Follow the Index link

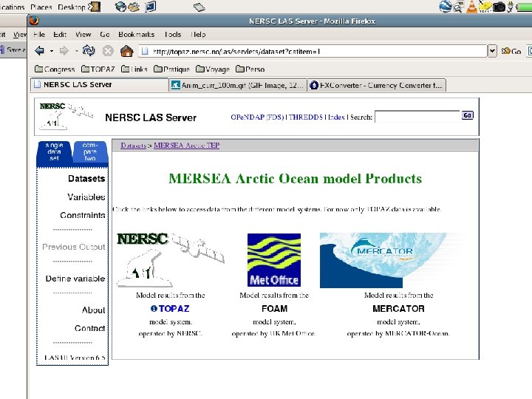336,117
